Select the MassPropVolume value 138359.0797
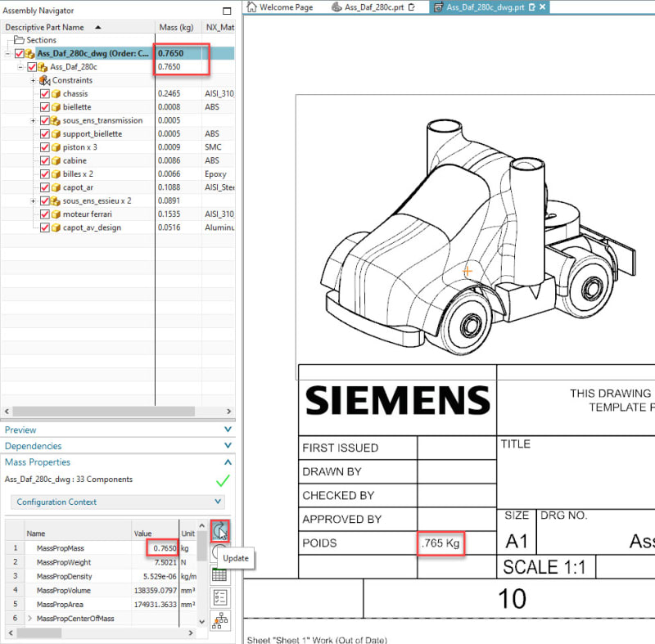 point(155,590)
